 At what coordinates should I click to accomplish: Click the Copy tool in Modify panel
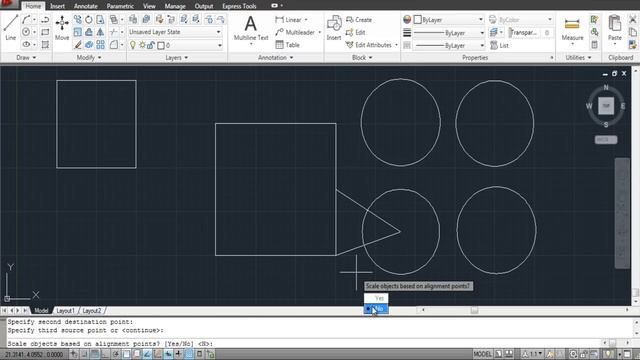point(78,19)
